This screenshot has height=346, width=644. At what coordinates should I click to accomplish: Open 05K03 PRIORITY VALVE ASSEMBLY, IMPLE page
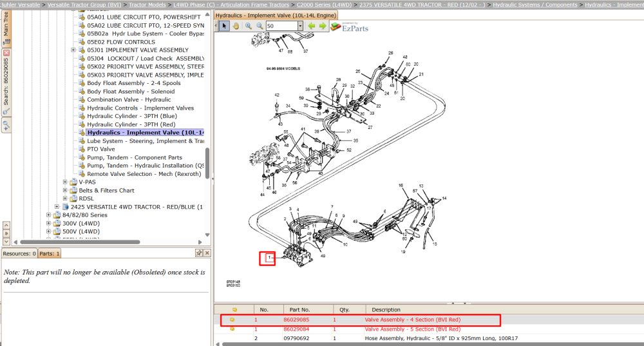coord(146,75)
